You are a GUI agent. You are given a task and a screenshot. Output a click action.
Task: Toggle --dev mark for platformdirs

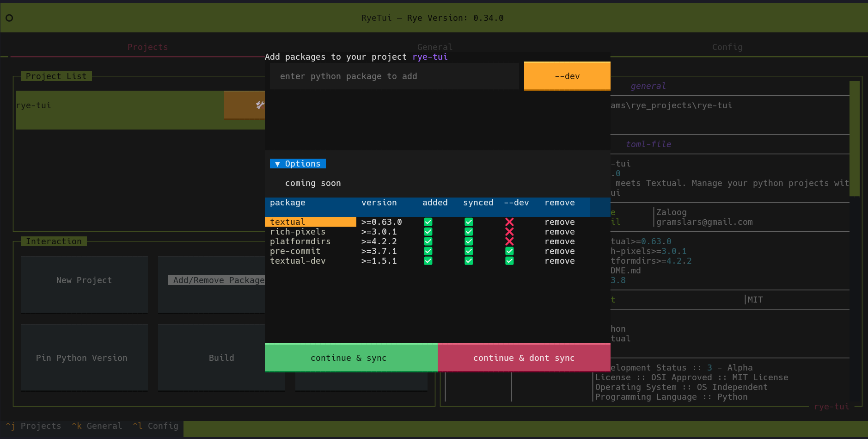coord(509,241)
